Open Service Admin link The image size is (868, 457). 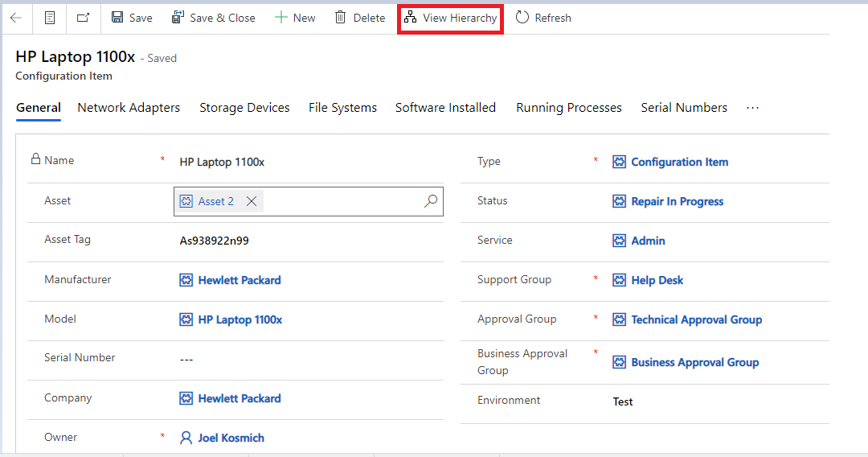click(x=649, y=241)
